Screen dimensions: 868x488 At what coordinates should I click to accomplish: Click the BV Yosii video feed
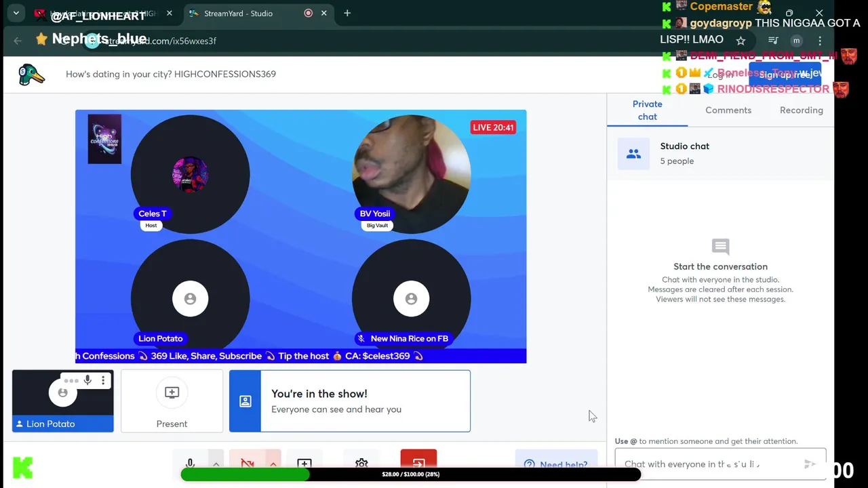click(411, 174)
